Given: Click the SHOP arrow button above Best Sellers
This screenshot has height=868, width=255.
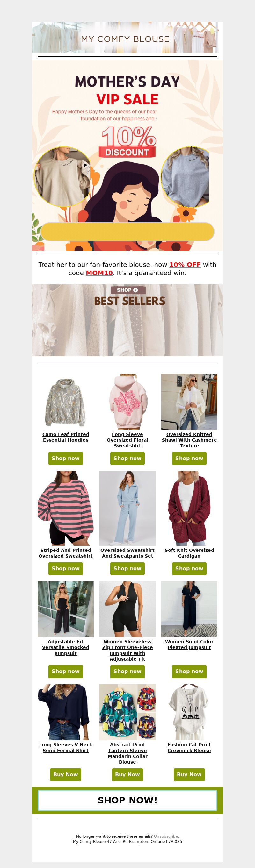Looking at the screenshot, I should click(128, 290).
